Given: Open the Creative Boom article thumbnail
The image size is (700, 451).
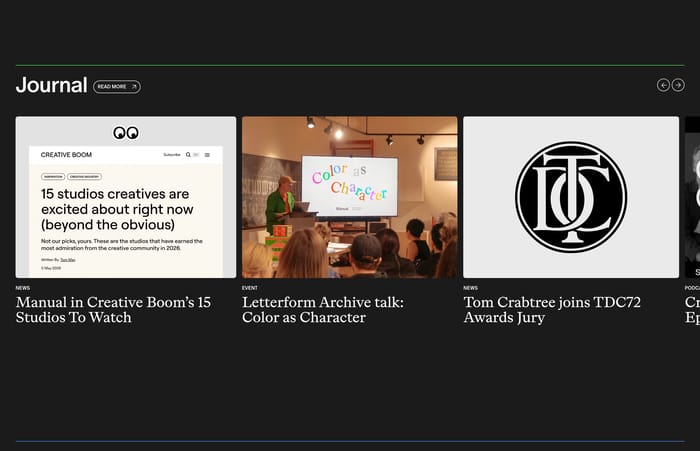Looking at the screenshot, I should 126,197.
